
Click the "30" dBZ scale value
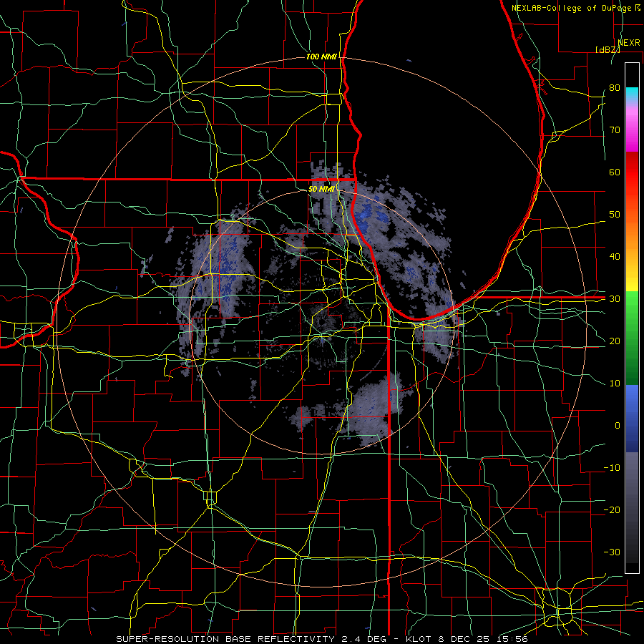(x=615, y=299)
